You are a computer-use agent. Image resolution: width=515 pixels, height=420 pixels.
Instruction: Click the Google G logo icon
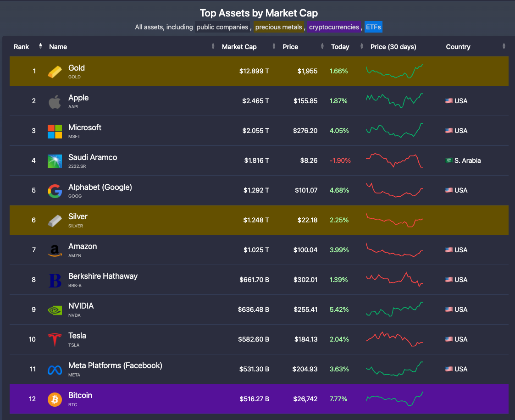pyautogui.click(x=55, y=191)
